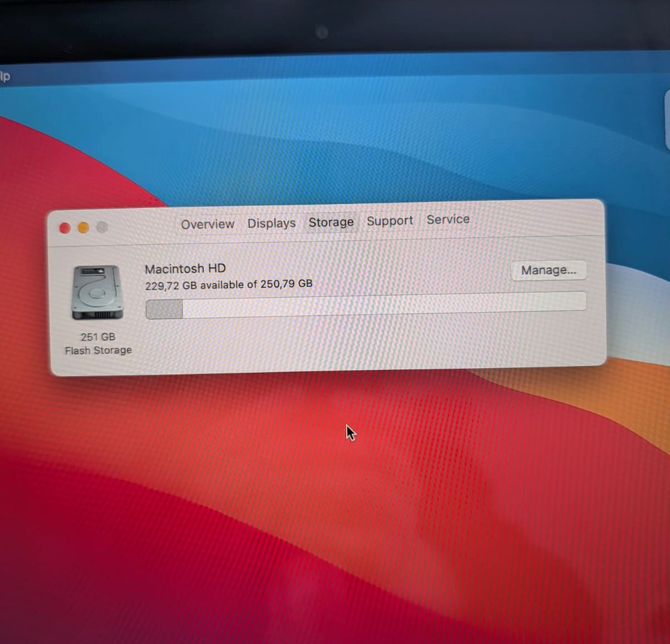The height and width of the screenshot is (644, 670).
Task: Click the Macintosh HD label
Action: point(185,269)
